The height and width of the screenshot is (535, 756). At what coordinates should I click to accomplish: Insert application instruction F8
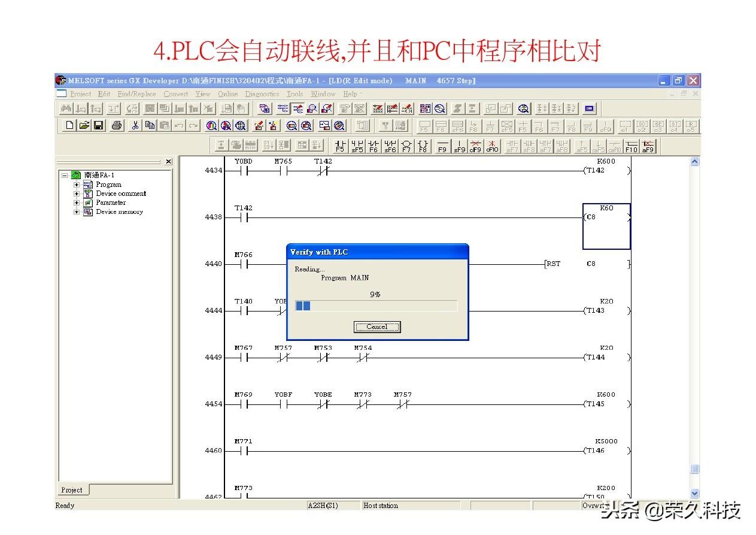pyautogui.click(x=423, y=146)
